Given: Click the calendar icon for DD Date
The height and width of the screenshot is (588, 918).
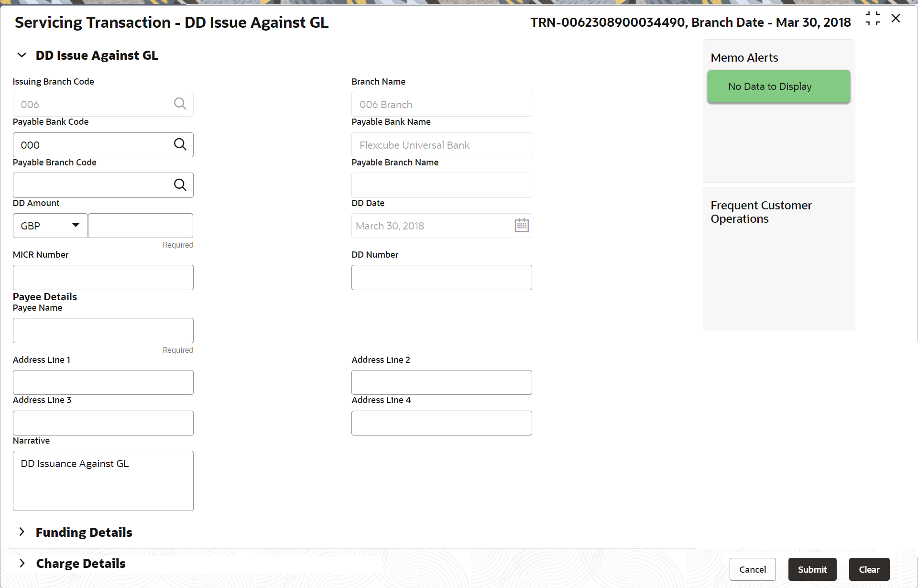Looking at the screenshot, I should pyautogui.click(x=521, y=226).
